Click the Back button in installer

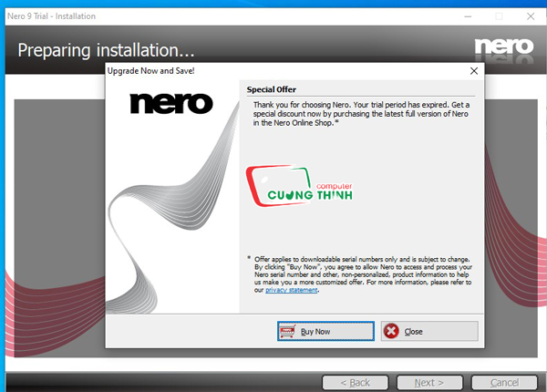356,383
